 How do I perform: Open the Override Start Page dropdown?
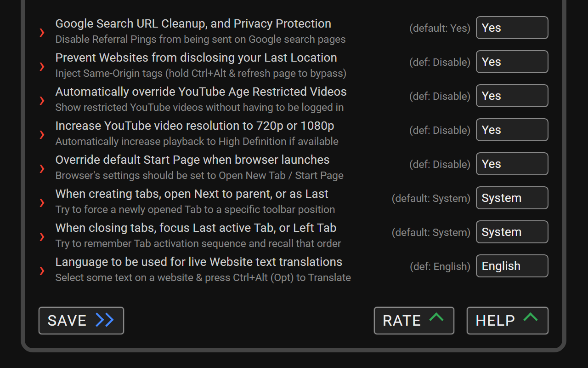coord(512,164)
